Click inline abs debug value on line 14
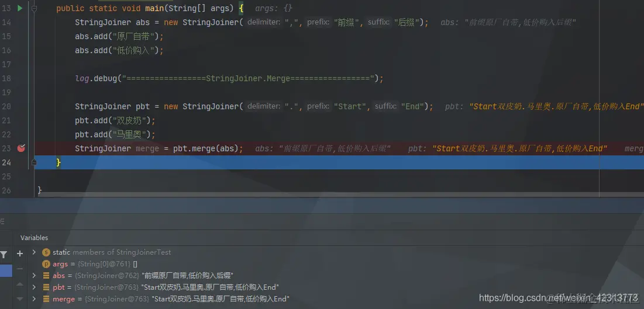Viewport: 644px width, 309px height. [508, 23]
